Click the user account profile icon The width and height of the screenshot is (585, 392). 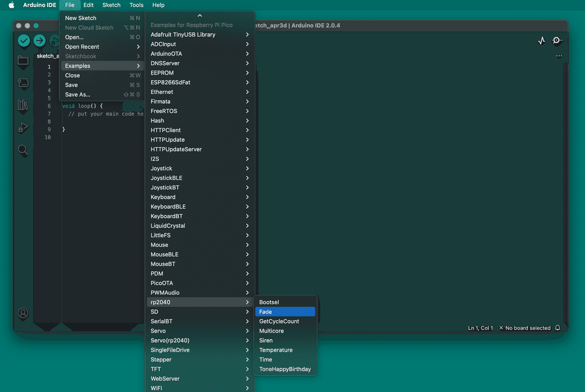click(23, 313)
